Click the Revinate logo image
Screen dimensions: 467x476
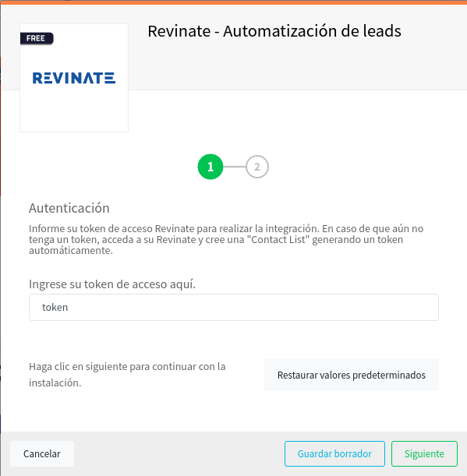[x=74, y=78]
